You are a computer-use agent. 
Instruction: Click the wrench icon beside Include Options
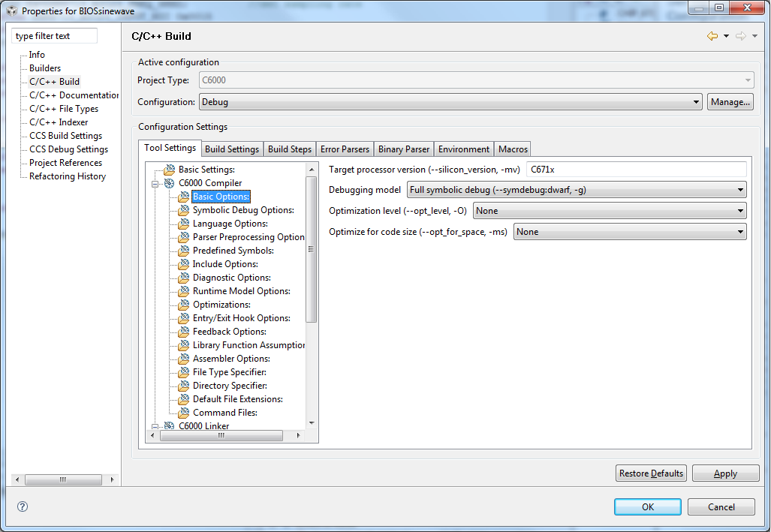point(183,264)
